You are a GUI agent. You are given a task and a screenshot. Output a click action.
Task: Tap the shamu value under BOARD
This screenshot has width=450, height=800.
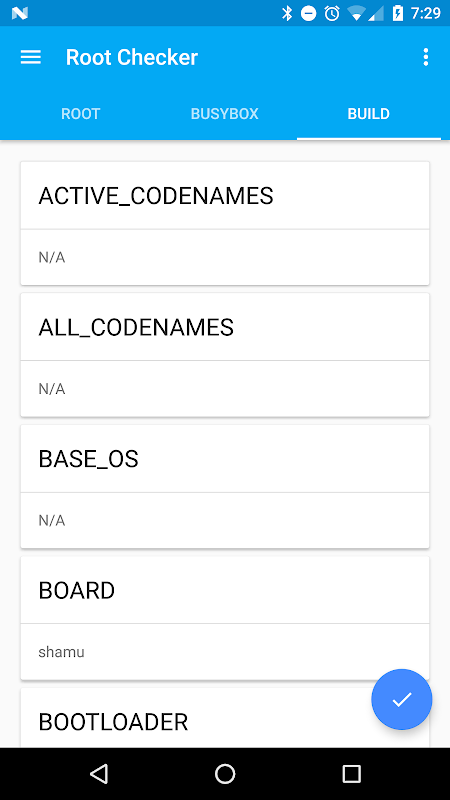click(x=61, y=652)
